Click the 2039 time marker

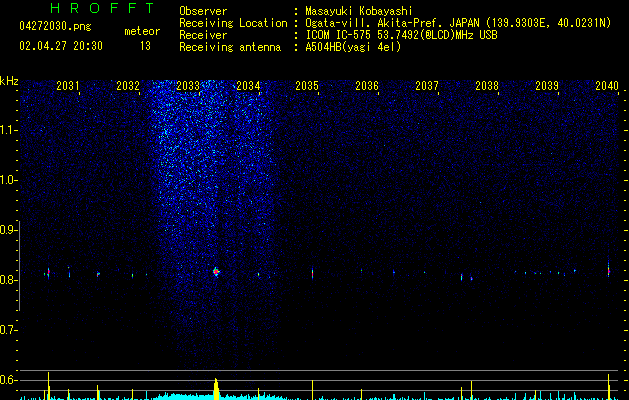(547, 86)
